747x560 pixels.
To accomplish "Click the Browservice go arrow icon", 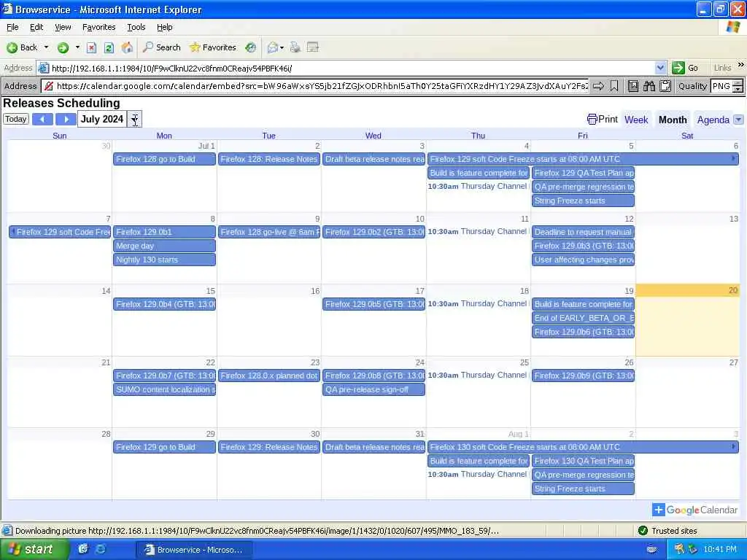I will click(x=598, y=86).
